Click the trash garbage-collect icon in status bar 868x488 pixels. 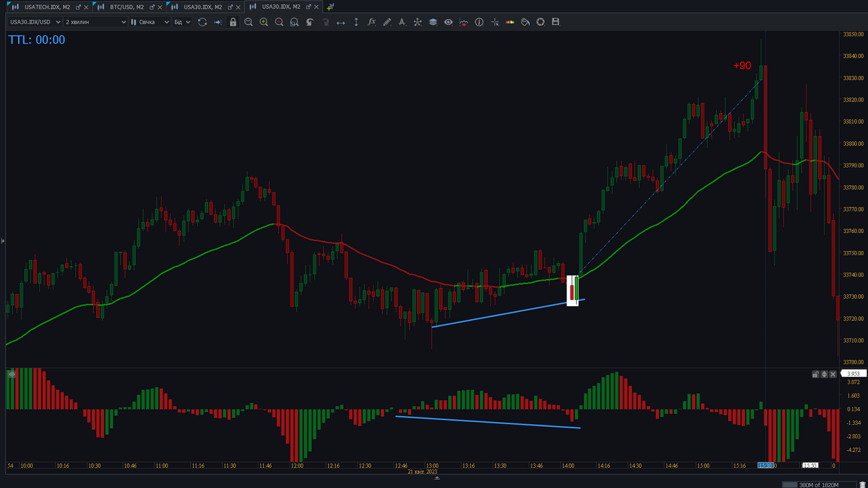(x=863, y=485)
